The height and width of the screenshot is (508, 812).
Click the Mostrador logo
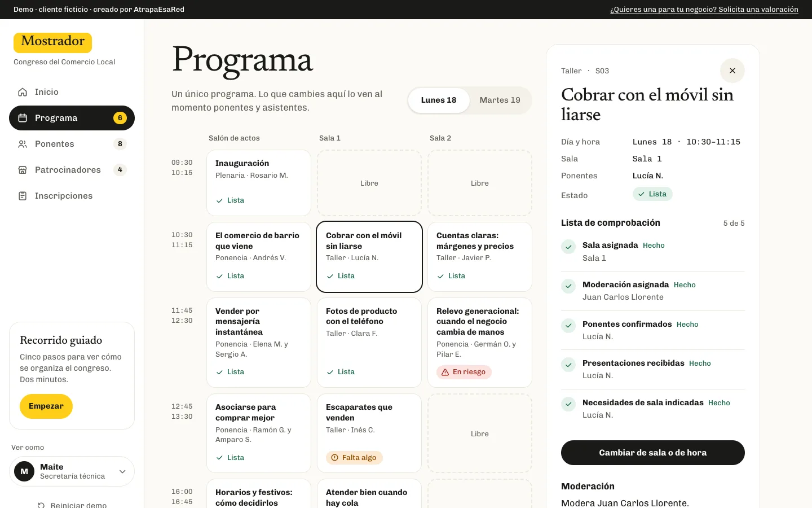coord(52,42)
